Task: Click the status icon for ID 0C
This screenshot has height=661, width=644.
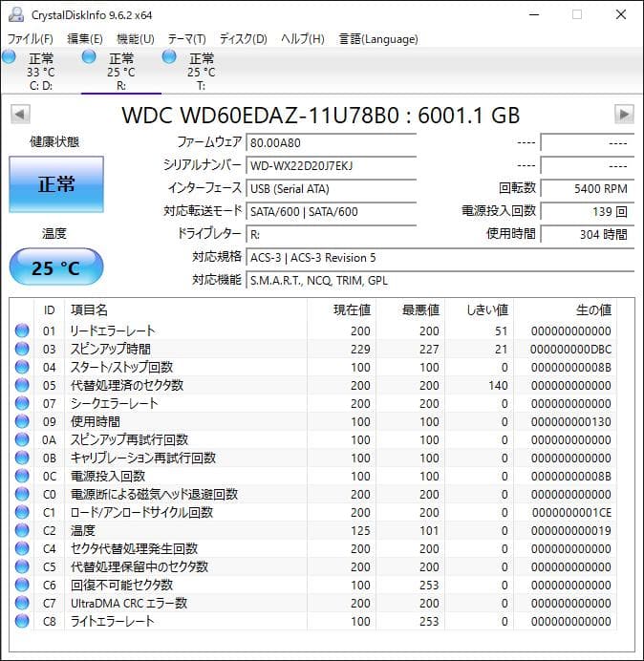Action: [x=22, y=476]
